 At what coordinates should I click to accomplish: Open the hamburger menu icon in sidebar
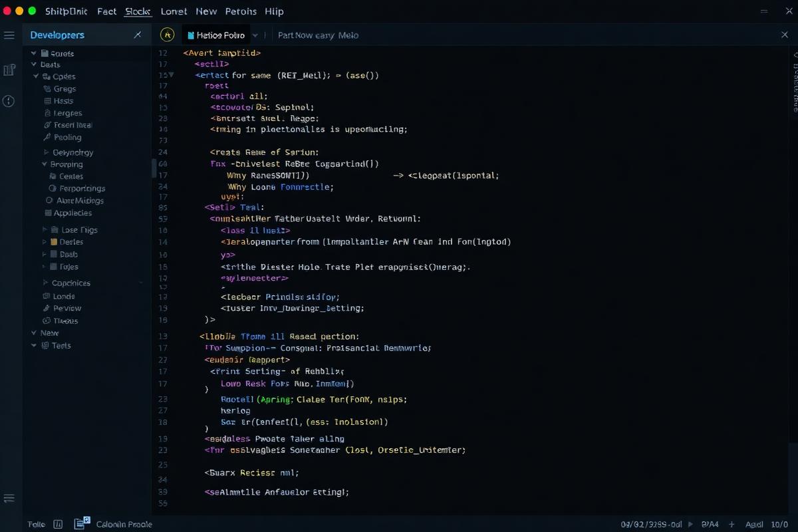(9, 35)
